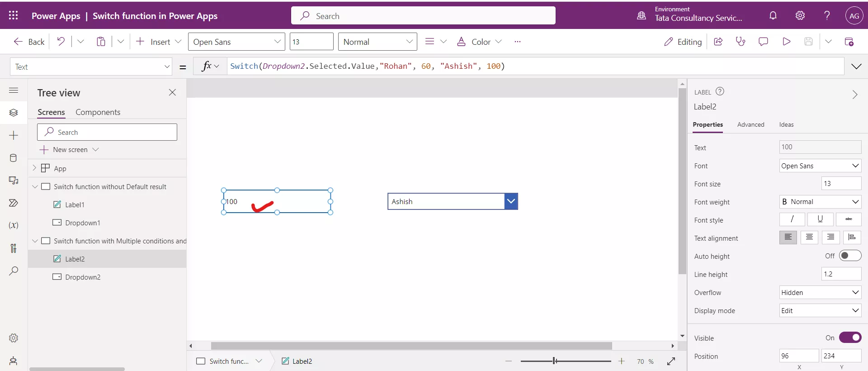Open notifications bell icon

773,15
